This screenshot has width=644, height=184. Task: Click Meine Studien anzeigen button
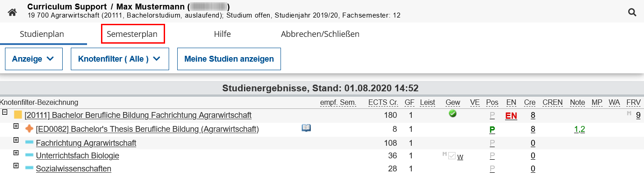click(229, 59)
